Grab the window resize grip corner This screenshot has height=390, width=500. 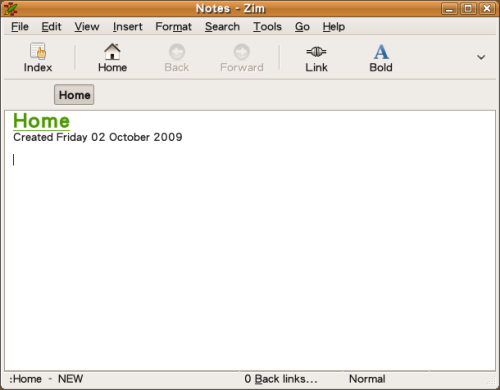[x=492, y=381]
